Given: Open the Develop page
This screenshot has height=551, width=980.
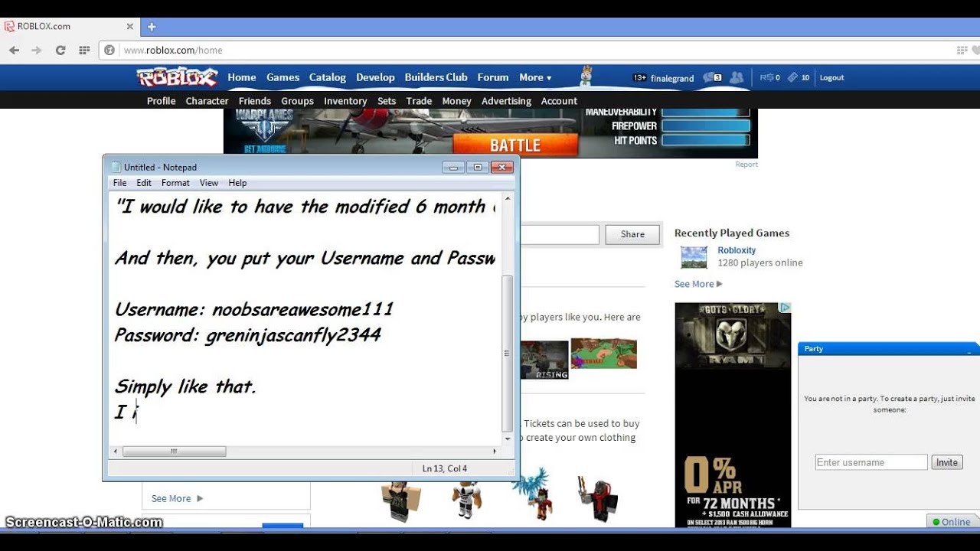Looking at the screenshot, I should [x=375, y=77].
